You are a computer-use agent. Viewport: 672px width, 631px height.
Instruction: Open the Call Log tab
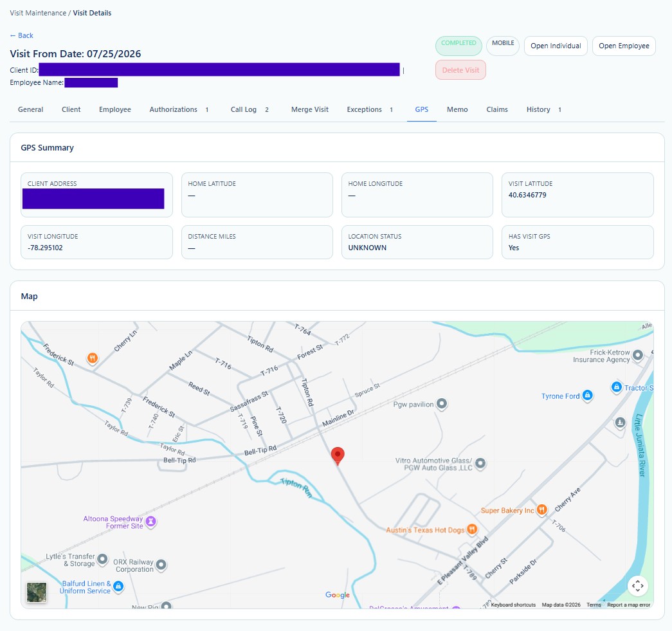250,109
